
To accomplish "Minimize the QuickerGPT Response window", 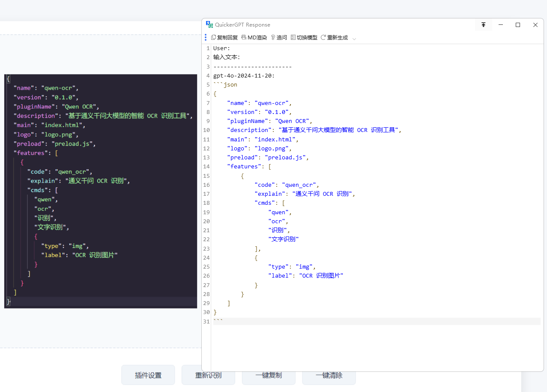I will (501, 25).
